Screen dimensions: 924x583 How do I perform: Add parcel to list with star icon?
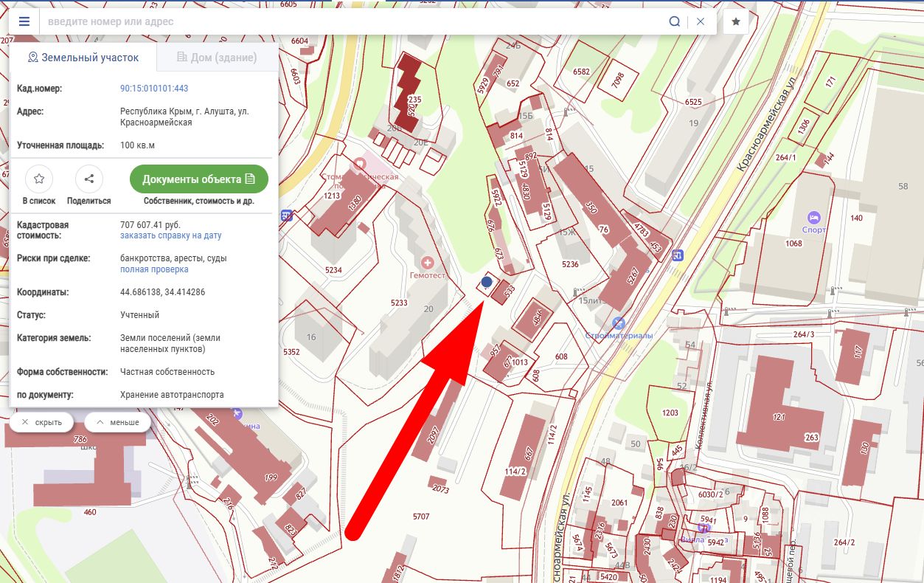point(39,179)
